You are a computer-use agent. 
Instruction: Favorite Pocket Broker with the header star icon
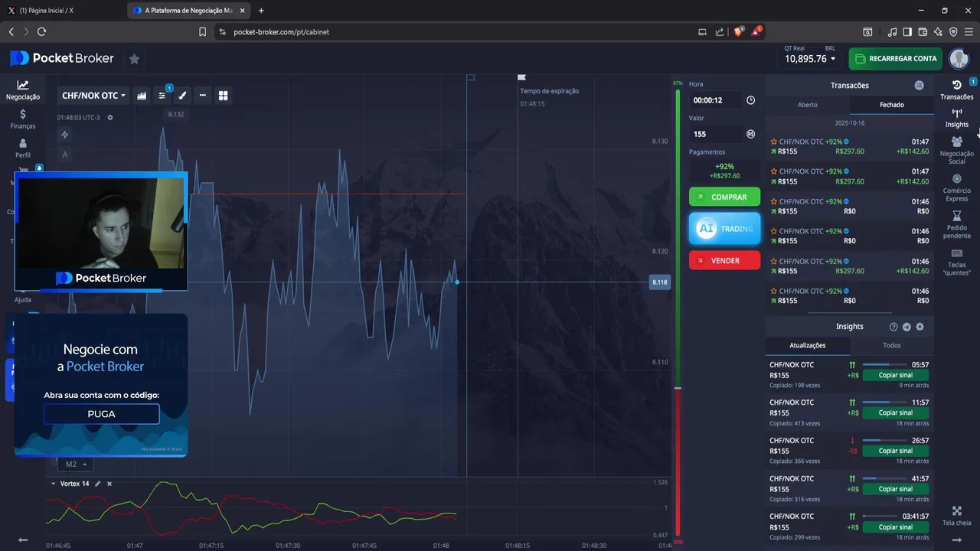coord(134,58)
